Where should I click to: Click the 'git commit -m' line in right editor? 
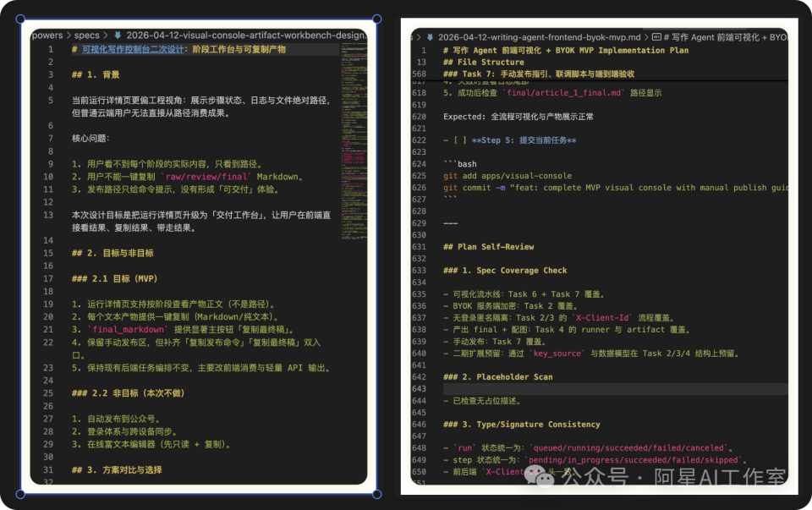[615, 188]
